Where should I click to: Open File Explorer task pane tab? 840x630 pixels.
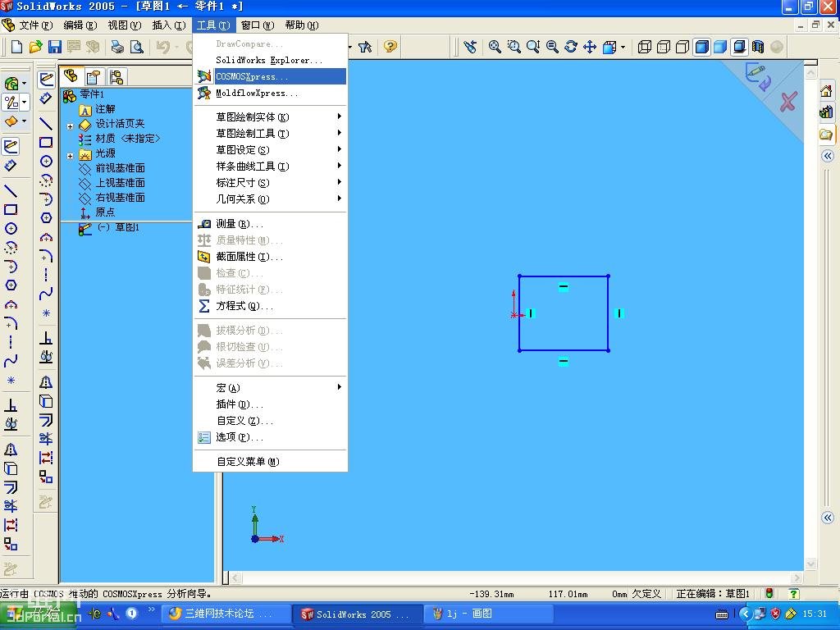[826, 134]
